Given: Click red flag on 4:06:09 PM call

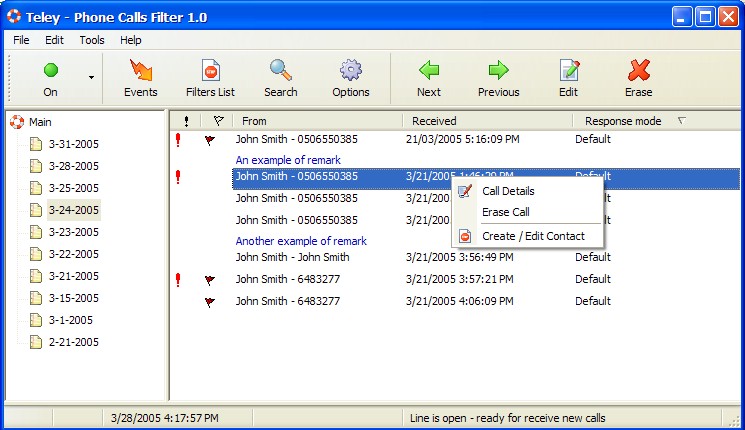Looking at the screenshot, I should point(210,302).
